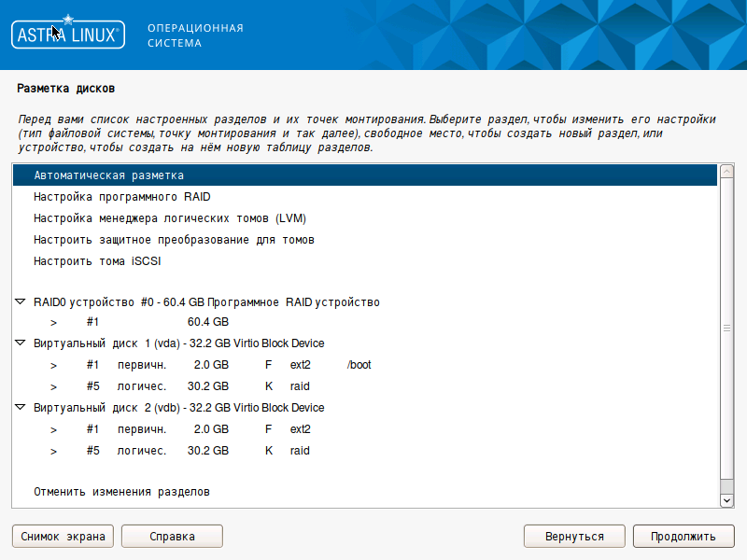
Task: Collapse the RAID0 device #0 tree node
Action: click(x=21, y=302)
